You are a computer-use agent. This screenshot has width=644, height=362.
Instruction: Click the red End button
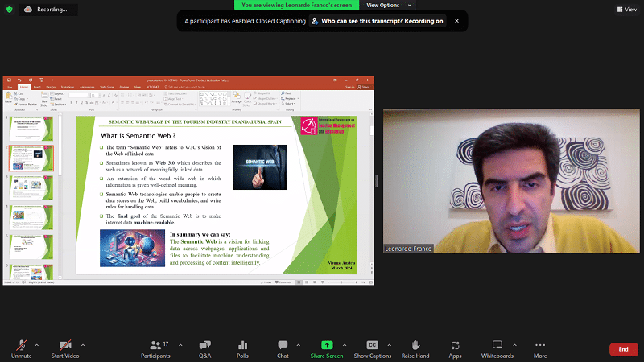click(623, 349)
